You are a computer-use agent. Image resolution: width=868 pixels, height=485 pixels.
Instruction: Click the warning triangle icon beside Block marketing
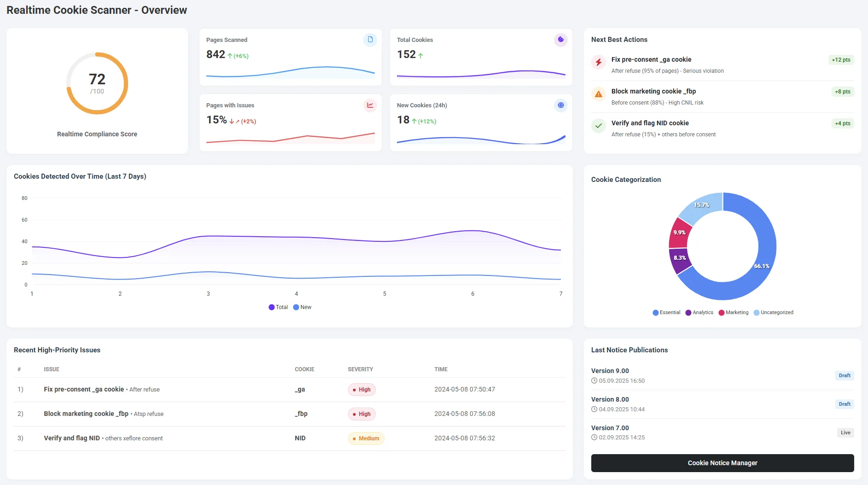[599, 94]
